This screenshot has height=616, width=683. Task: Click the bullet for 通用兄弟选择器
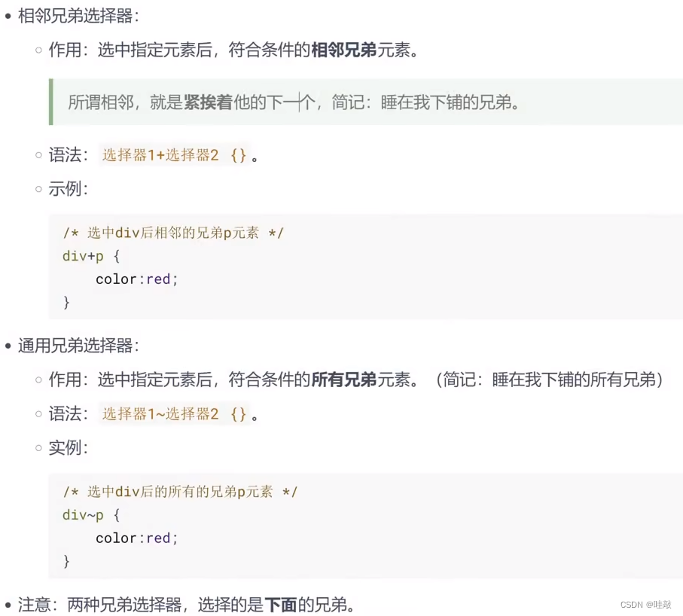(x=9, y=346)
